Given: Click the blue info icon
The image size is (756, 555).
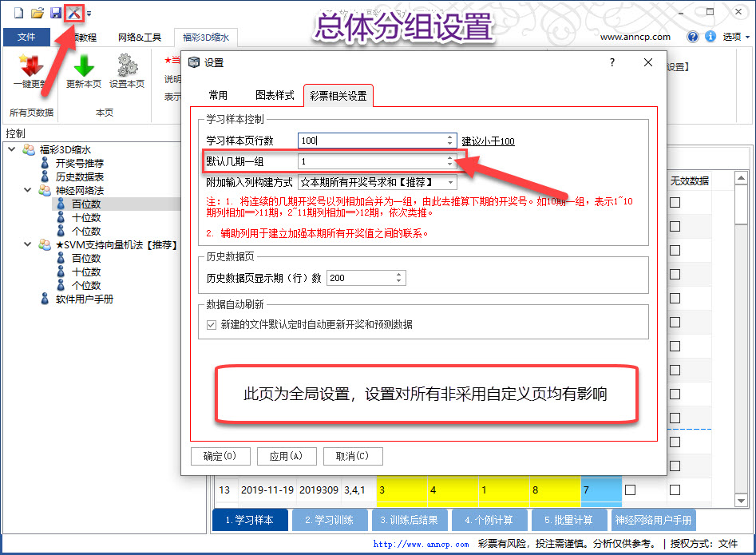Looking at the screenshot, I should point(710,37).
